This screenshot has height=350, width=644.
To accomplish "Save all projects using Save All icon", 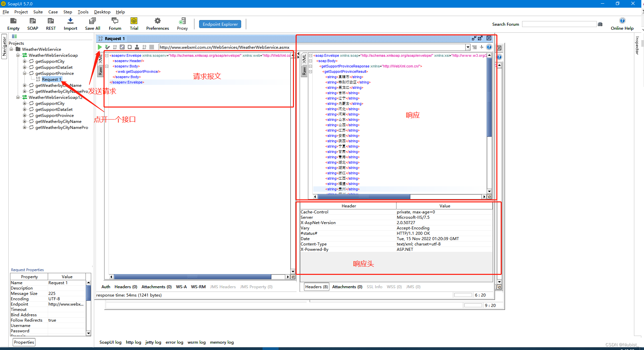I will 93,24.
